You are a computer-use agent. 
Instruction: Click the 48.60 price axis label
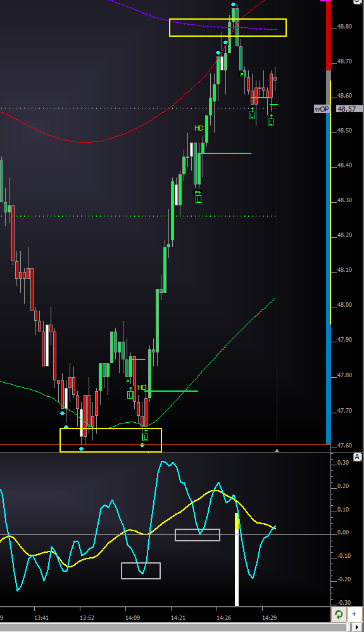pos(344,96)
